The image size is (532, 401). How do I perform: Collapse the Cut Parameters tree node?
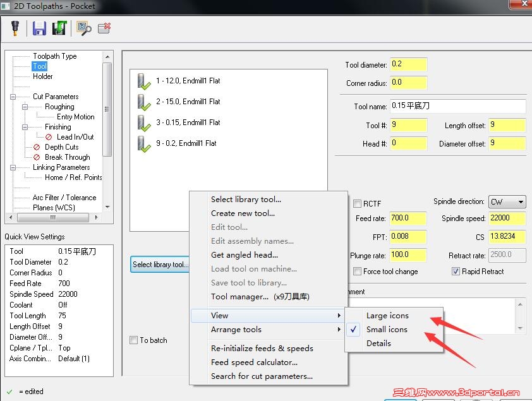click(13, 97)
